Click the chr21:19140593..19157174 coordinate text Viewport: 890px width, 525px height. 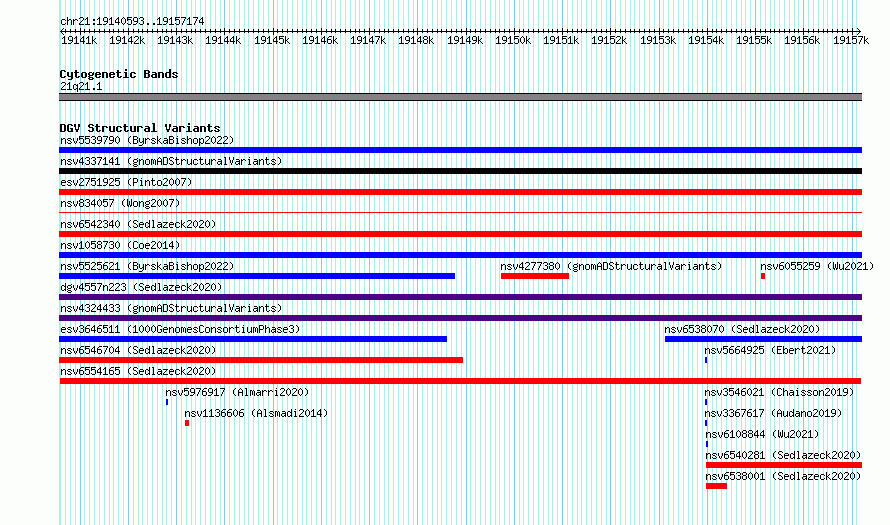point(132,21)
